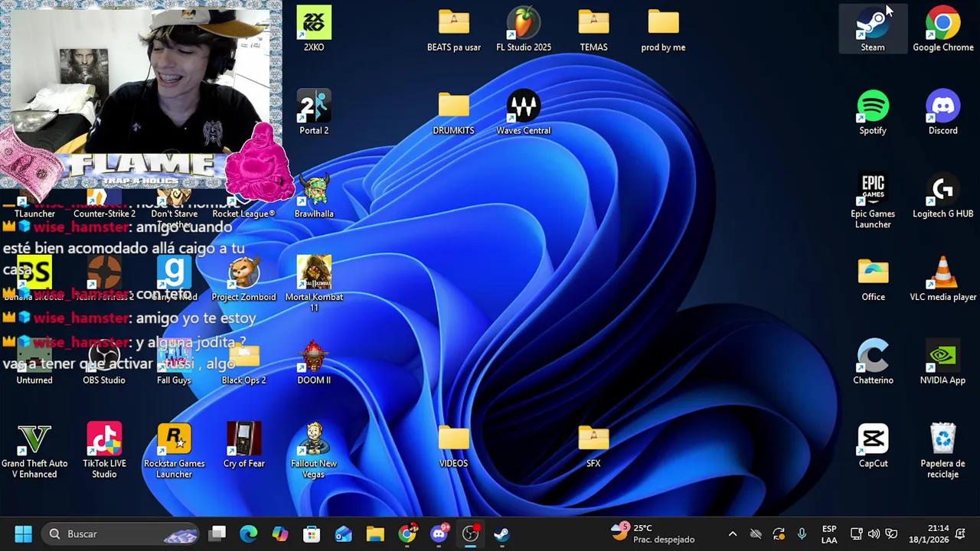Open the Windows Start menu

(23, 533)
